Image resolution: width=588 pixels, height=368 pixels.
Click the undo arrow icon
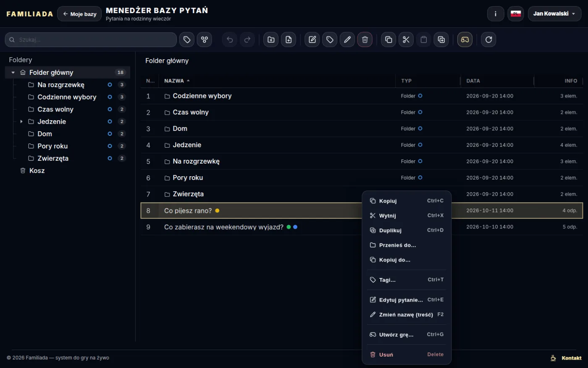[230, 40]
